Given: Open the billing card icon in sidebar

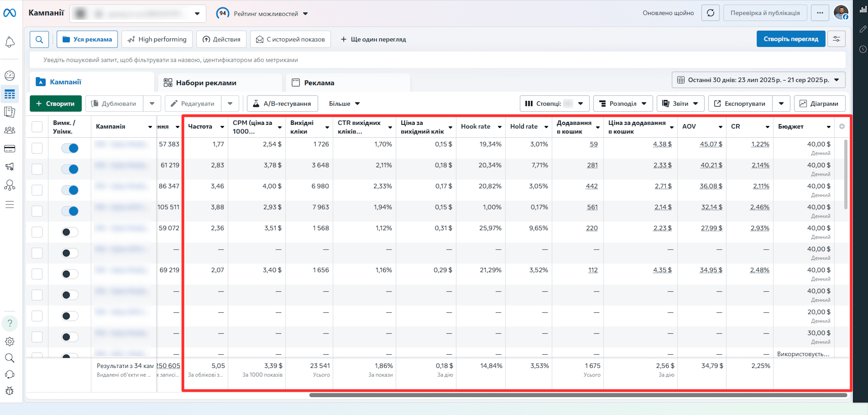Looking at the screenshot, I should pos(10,149).
